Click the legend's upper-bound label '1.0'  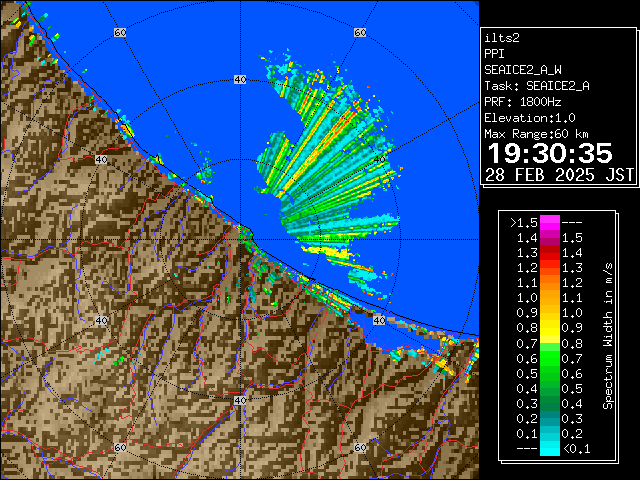pos(572,313)
